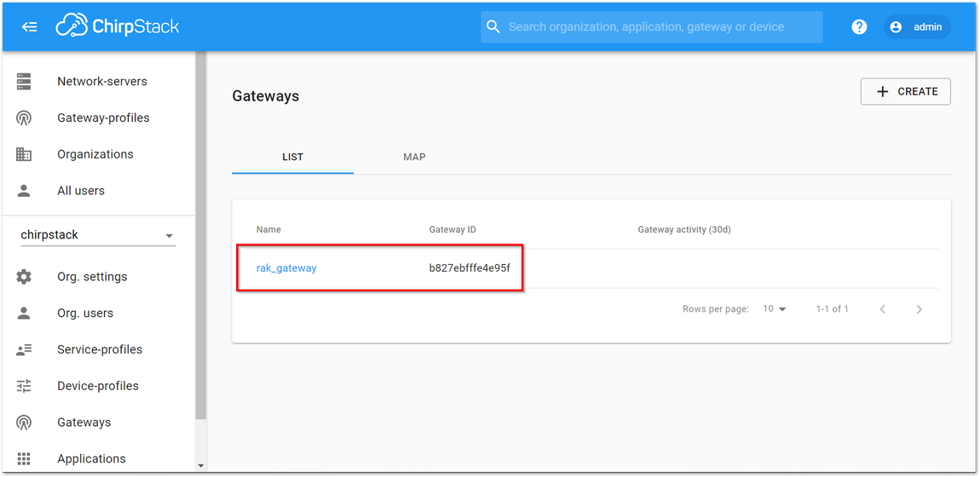Click the sidebar scrollbar down arrow
This screenshot has height=477, width=980.
[200, 466]
